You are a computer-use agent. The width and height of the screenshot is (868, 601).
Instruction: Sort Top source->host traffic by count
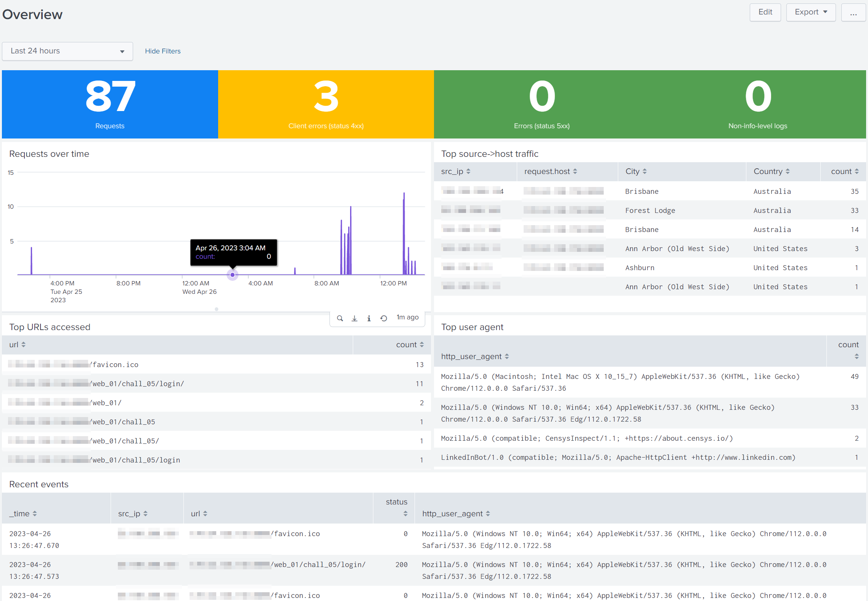[x=845, y=171]
